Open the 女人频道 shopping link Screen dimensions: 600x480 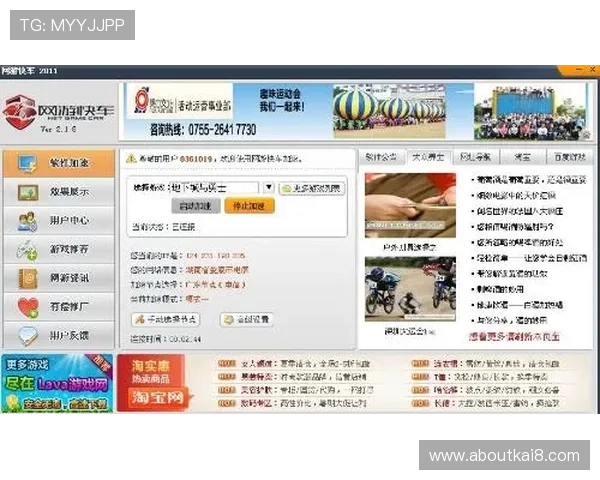click(305, 364)
